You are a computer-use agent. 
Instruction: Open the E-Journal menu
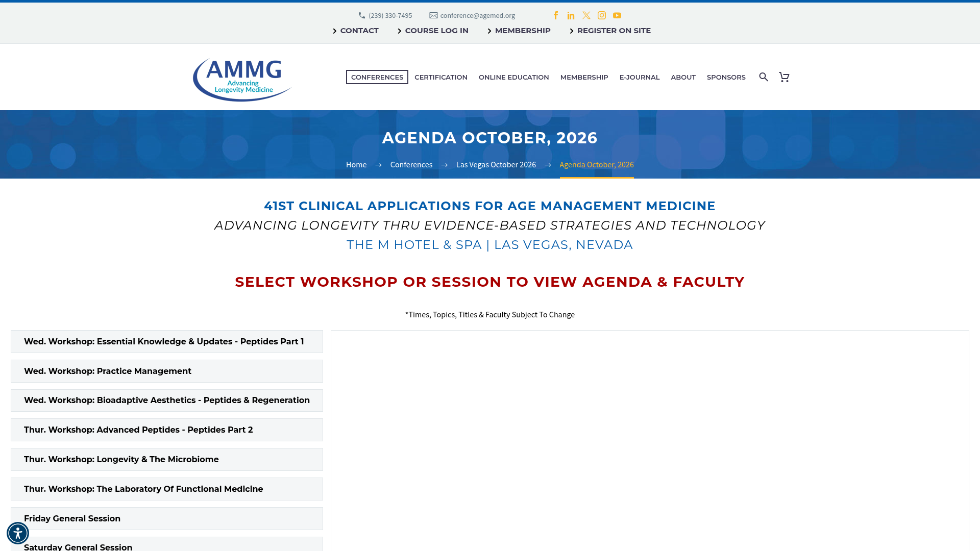pos(640,77)
